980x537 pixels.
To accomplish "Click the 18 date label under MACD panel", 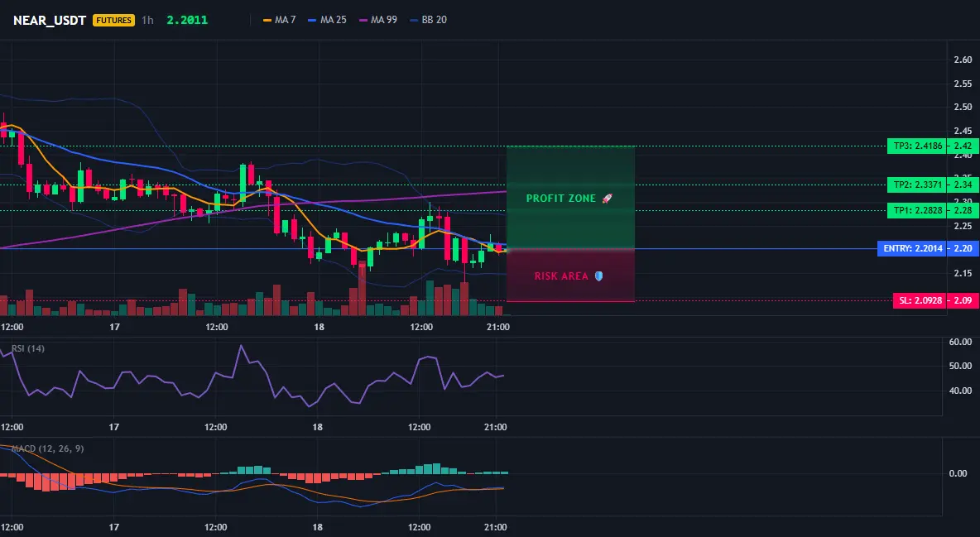I will click(x=318, y=527).
